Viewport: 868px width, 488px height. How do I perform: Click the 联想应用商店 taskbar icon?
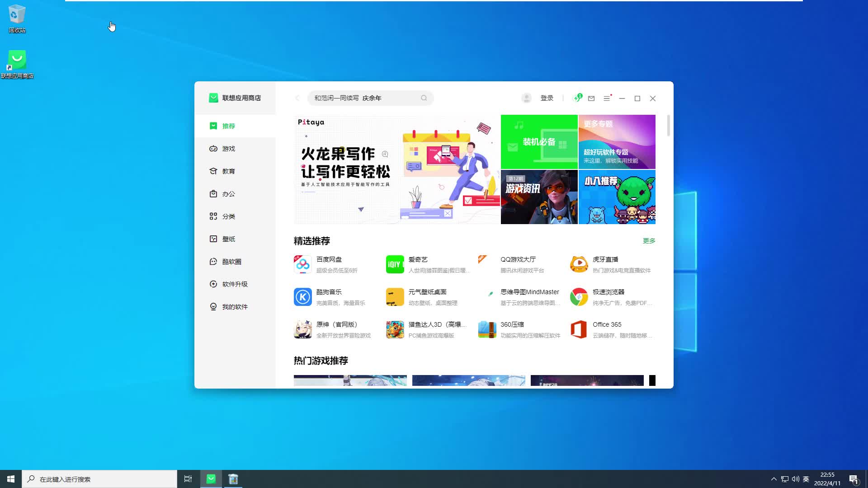click(x=211, y=479)
